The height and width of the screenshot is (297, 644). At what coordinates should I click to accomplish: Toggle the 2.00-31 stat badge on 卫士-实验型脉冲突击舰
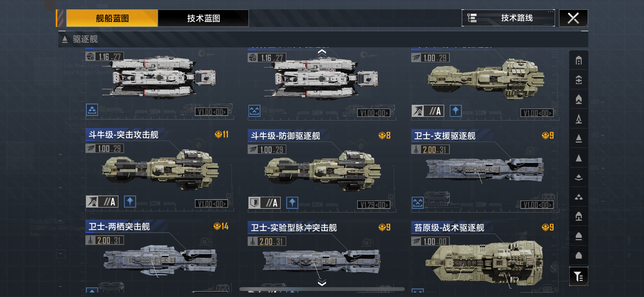267,241
